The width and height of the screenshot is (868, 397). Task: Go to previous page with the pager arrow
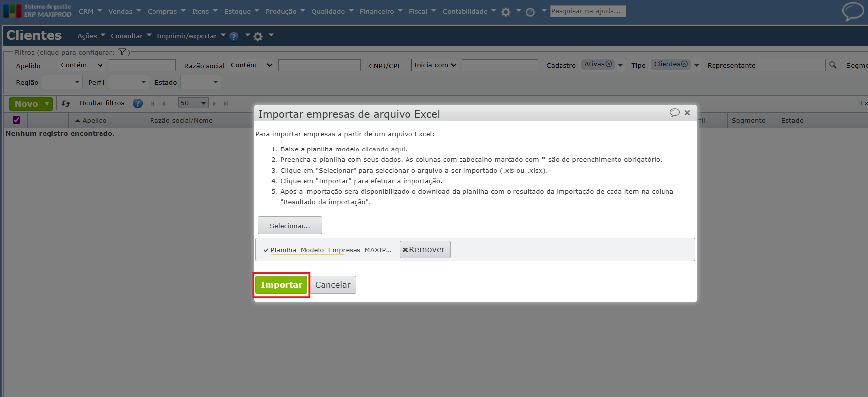tap(164, 103)
